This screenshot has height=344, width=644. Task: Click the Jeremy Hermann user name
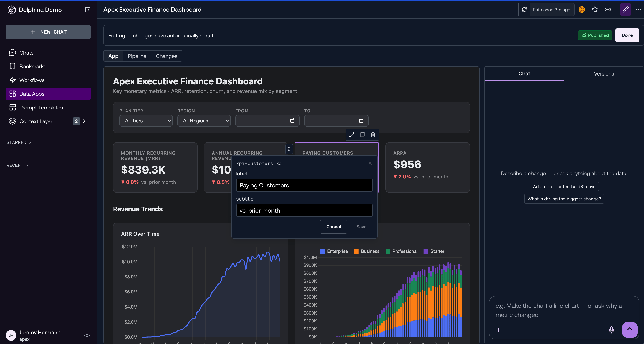[40, 332]
